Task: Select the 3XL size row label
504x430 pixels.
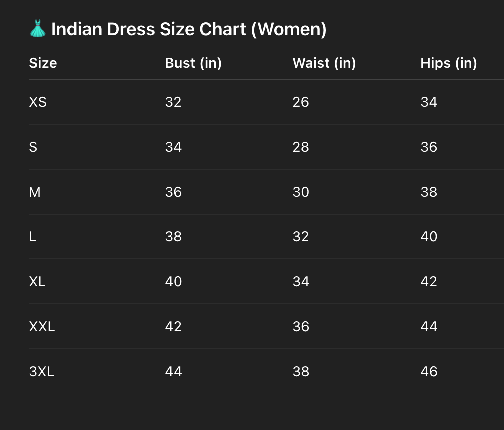Action: tap(41, 372)
